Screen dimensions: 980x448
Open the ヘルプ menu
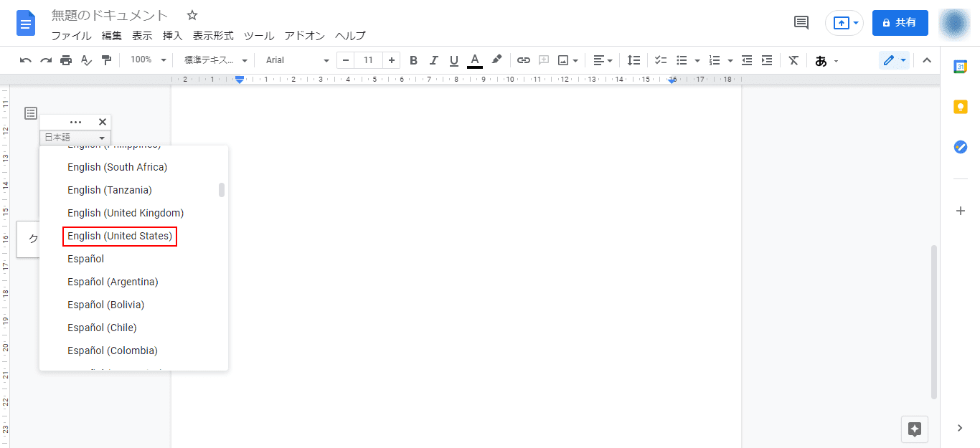[x=350, y=36]
